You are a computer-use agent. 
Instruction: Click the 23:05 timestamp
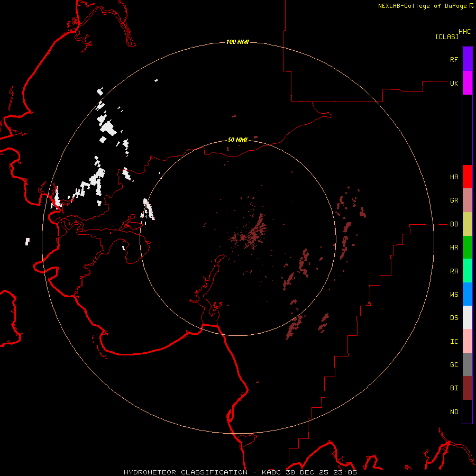pyautogui.click(x=345, y=472)
